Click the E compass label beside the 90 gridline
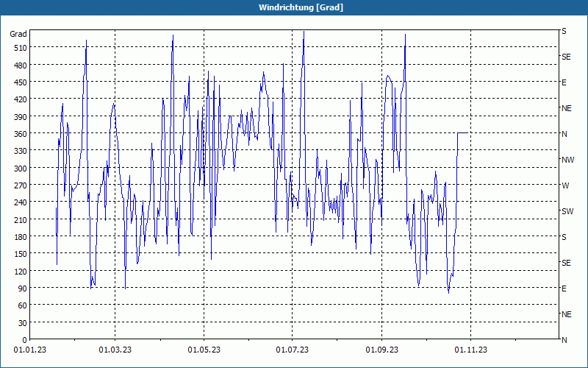This screenshot has width=588, height=368. [x=564, y=289]
